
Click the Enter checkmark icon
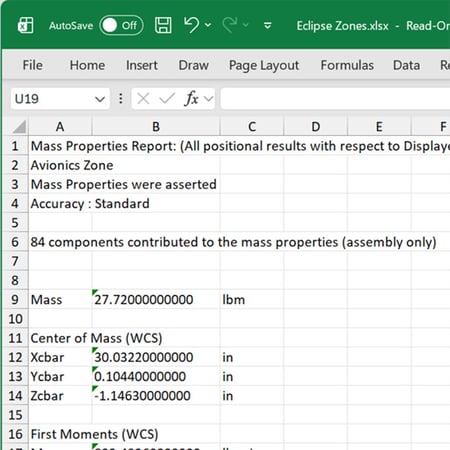167,99
